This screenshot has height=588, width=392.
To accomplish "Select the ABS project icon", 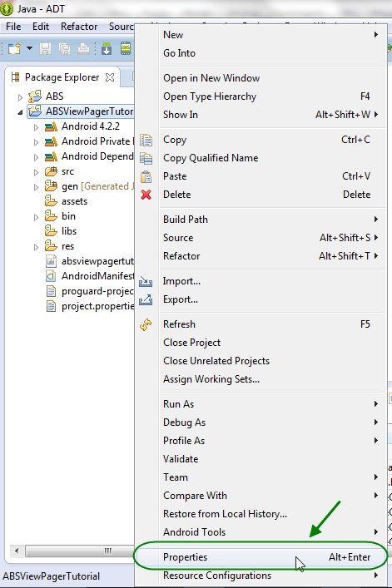I will point(35,96).
